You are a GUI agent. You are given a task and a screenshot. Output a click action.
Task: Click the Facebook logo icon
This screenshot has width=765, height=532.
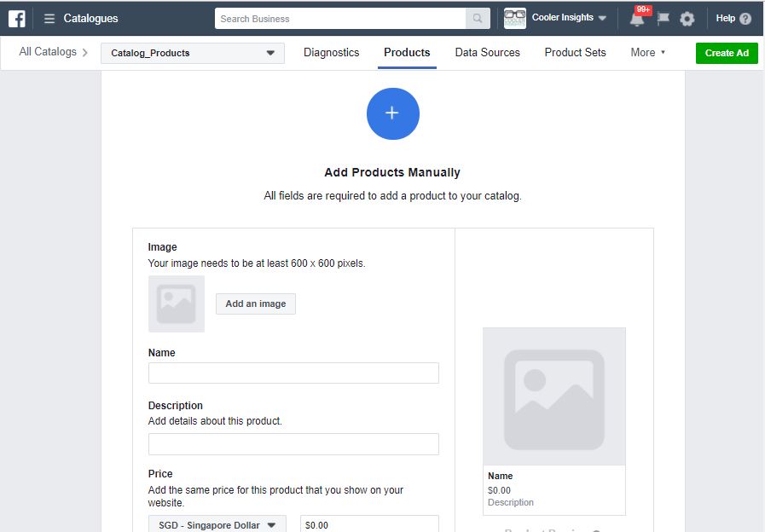16,19
